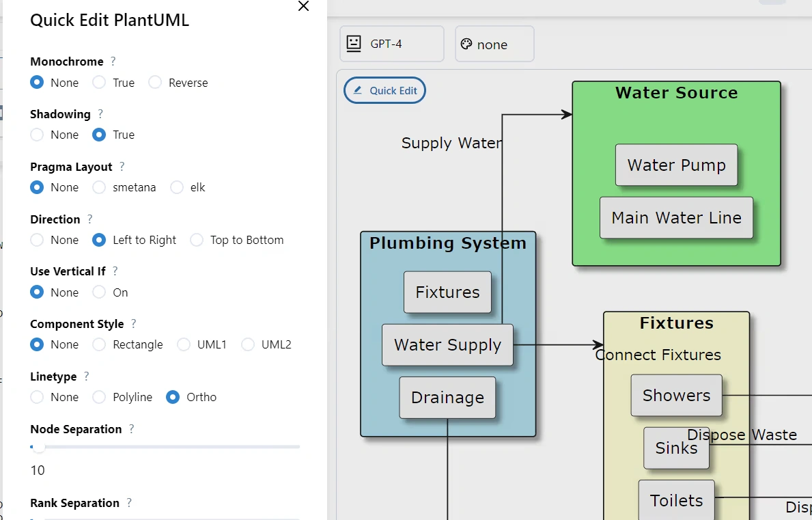Select the smetana pragma layout
The image size is (812, 520).
[98, 187]
